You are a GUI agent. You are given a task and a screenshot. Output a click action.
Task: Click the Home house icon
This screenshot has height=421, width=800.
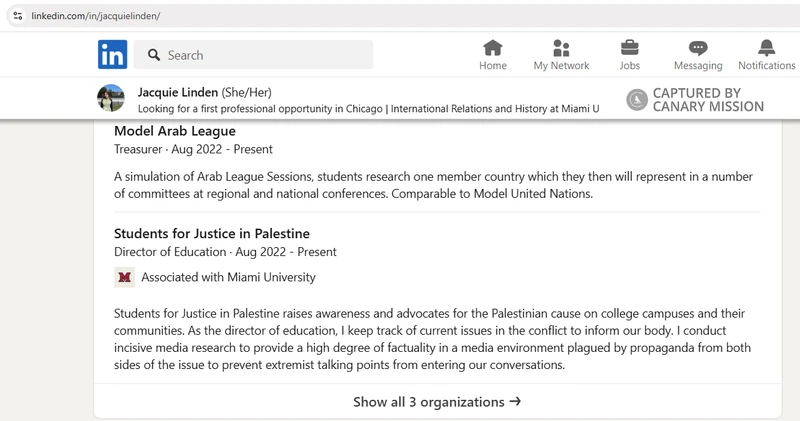(x=492, y=48)
